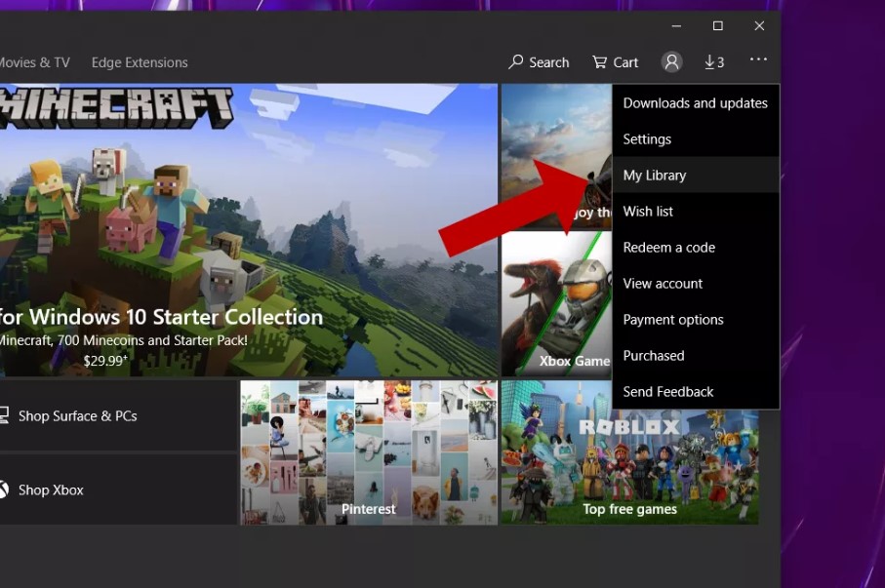Click Send Feedback menu item
The image size is (885, 588).
coord(696,392)
